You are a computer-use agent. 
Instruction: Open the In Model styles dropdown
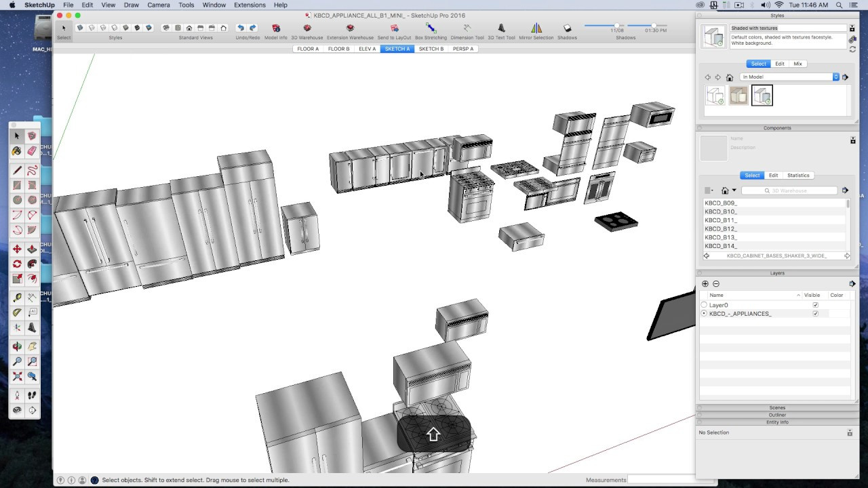(x=790, y=77)
